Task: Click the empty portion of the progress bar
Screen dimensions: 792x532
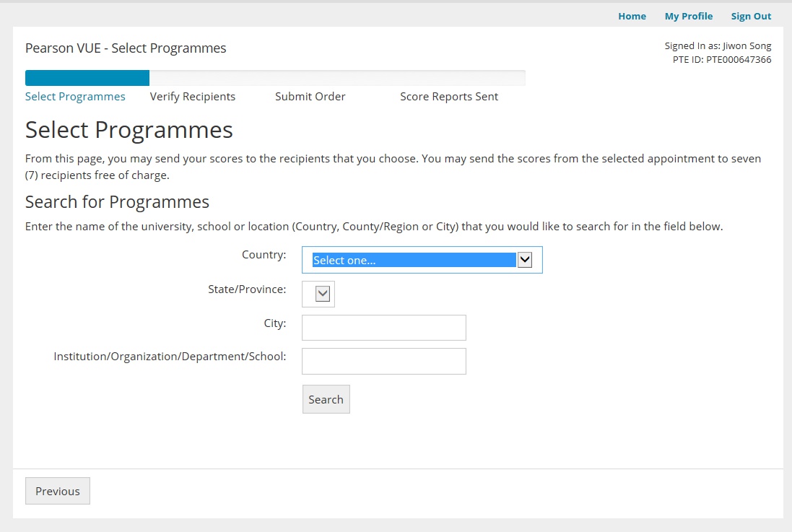Action: (x=337, y=78)
